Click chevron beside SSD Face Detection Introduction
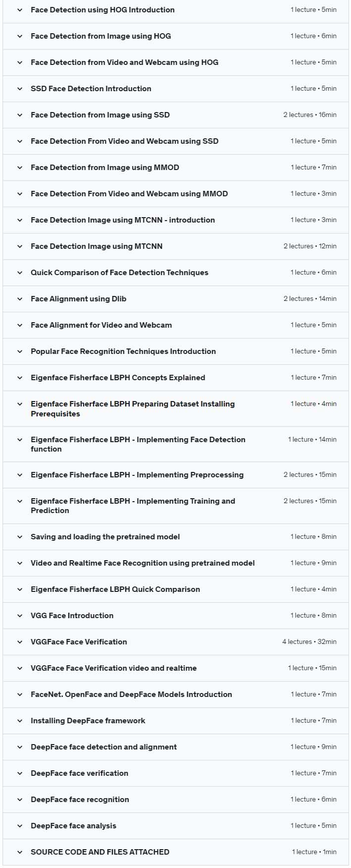 [x=20, y=89]
